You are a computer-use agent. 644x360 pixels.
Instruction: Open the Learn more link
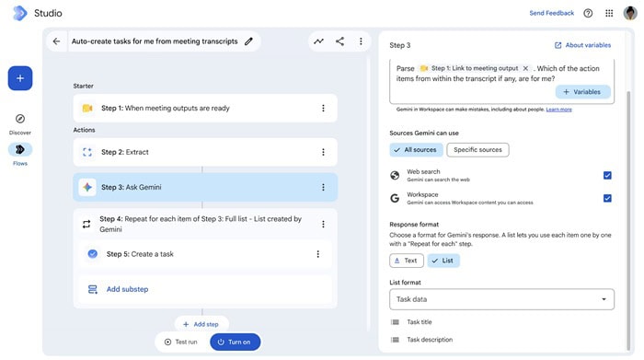[558, 110]
